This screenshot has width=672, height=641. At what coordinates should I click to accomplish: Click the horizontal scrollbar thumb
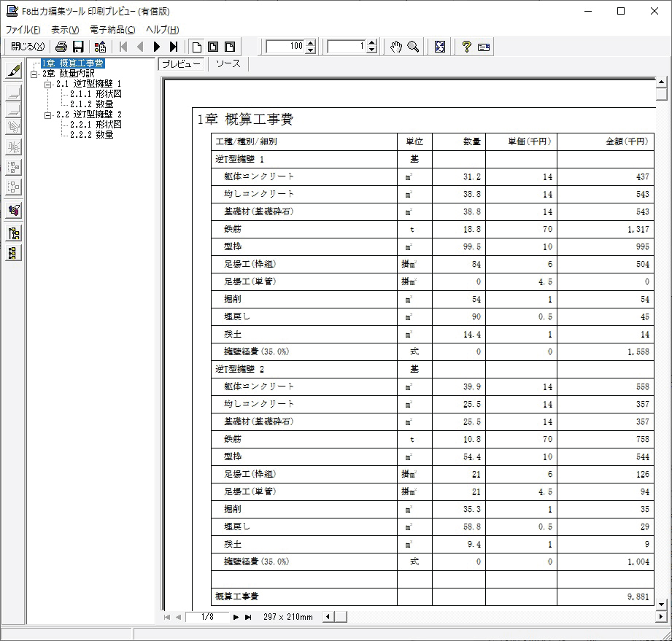tap(340, 617)
